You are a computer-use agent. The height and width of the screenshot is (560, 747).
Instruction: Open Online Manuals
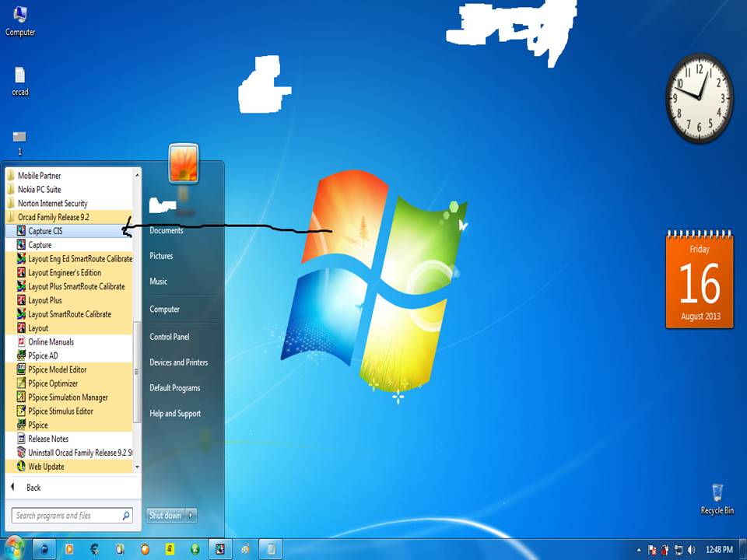tap(69, 341)
